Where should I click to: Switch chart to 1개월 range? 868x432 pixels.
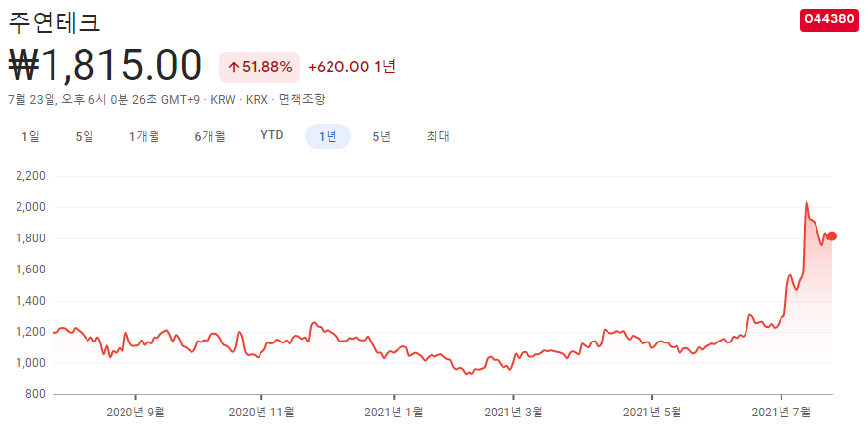coord(145,137)
